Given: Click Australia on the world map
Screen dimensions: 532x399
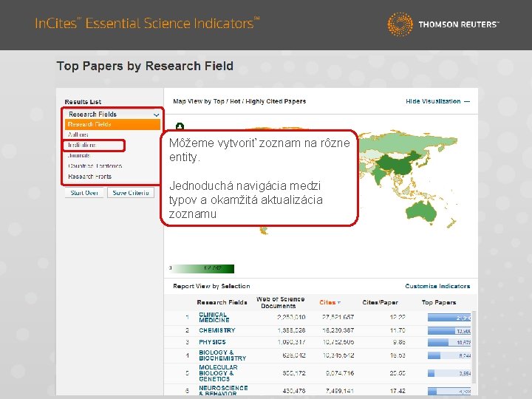Looking at the screenshot, I should click(x=420, y=212).
